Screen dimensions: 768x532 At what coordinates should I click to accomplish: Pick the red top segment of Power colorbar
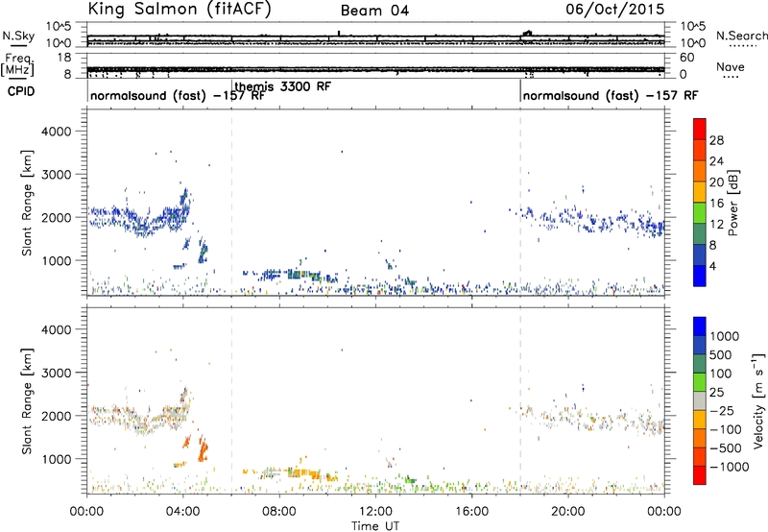pos(700,129)
